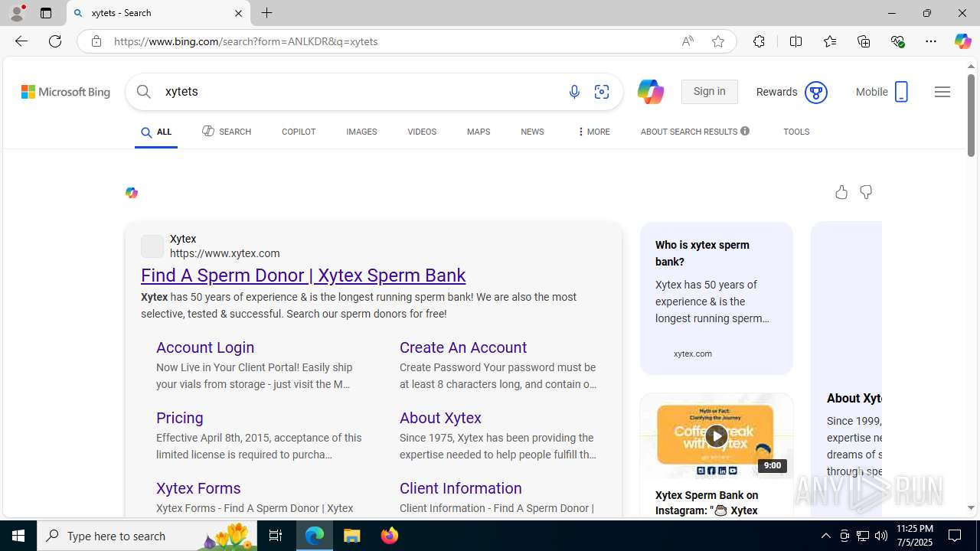Switch to the MAPS tab
This screenshot has width=980, height=551.
479,132
